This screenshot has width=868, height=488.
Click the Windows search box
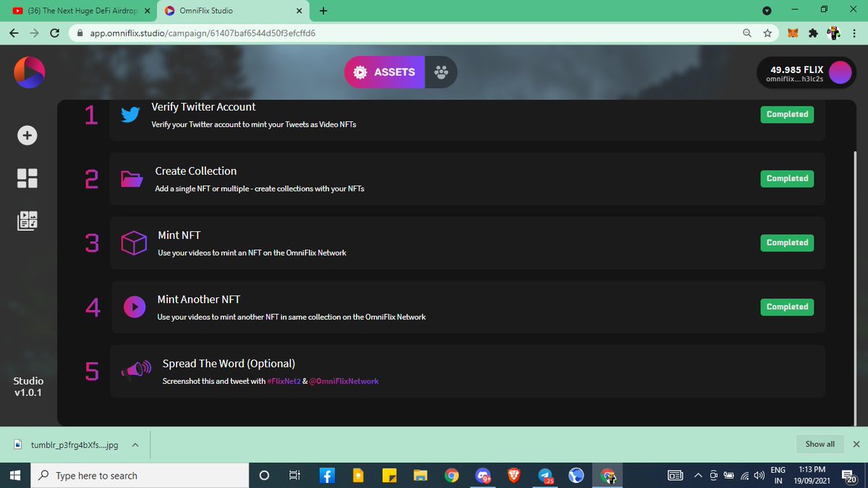coord(138,475)
